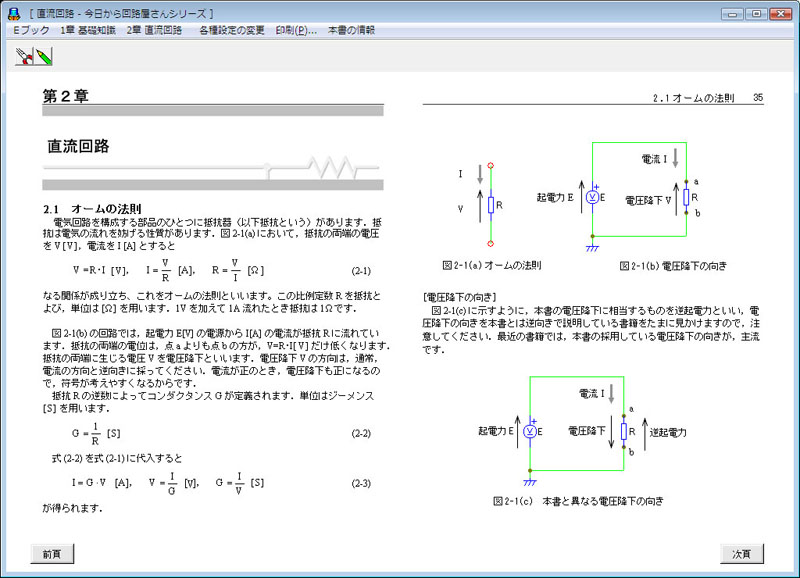Screen dimensions: 800x578
Task: Open the 1章 基礎知識 menu
Action: 88,31
